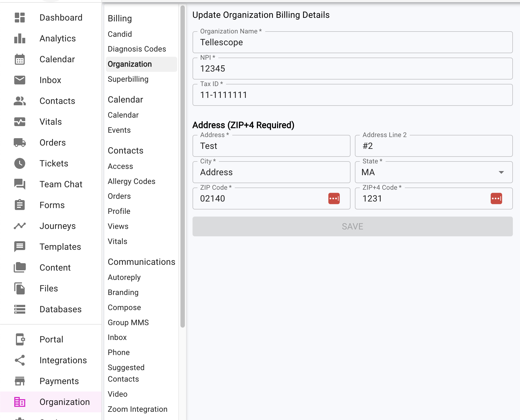The width and height of the screenshot is (520, 420).
Task: Open the Tickets clock icon
Action: (20, 163)
